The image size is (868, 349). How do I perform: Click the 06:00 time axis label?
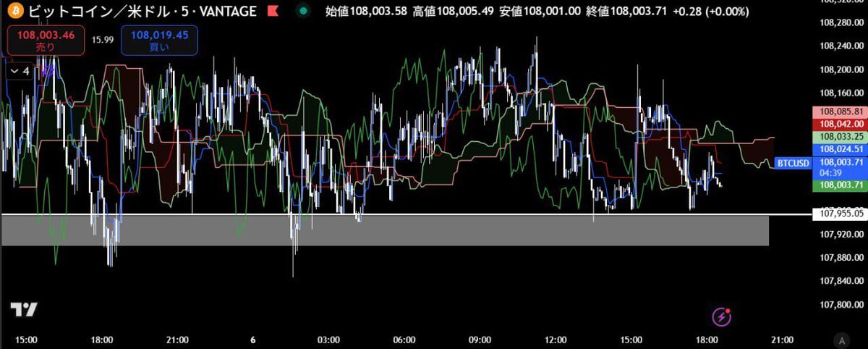404,340
